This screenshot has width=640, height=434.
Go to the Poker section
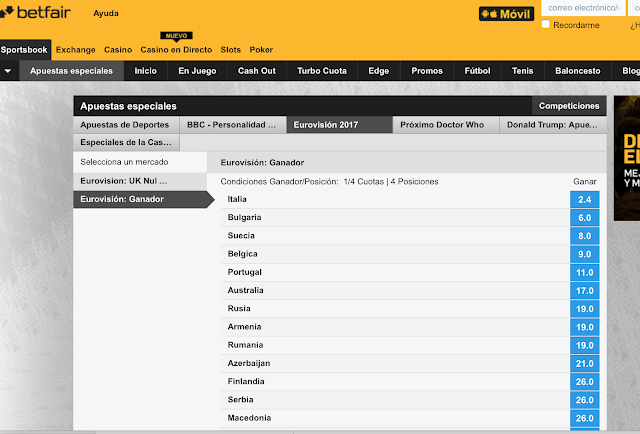coord(261,49)
